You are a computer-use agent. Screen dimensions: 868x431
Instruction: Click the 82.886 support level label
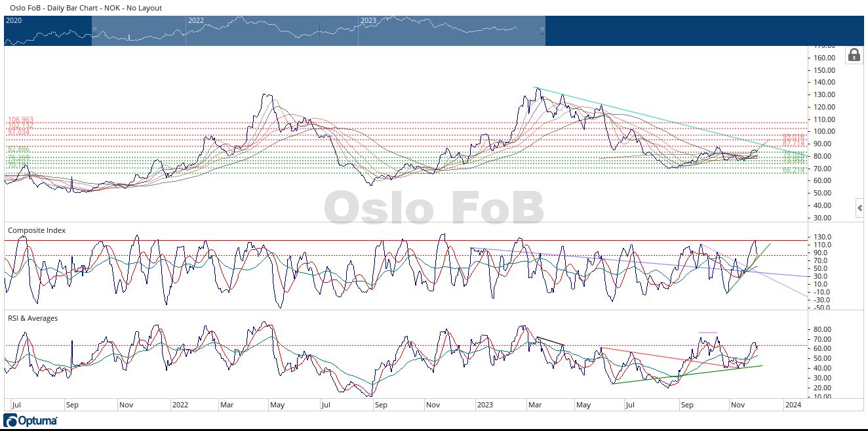[18, 150]
